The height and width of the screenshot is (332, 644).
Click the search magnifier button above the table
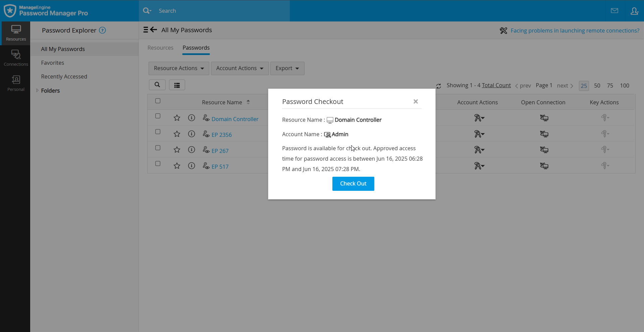[x=157, y=85]
